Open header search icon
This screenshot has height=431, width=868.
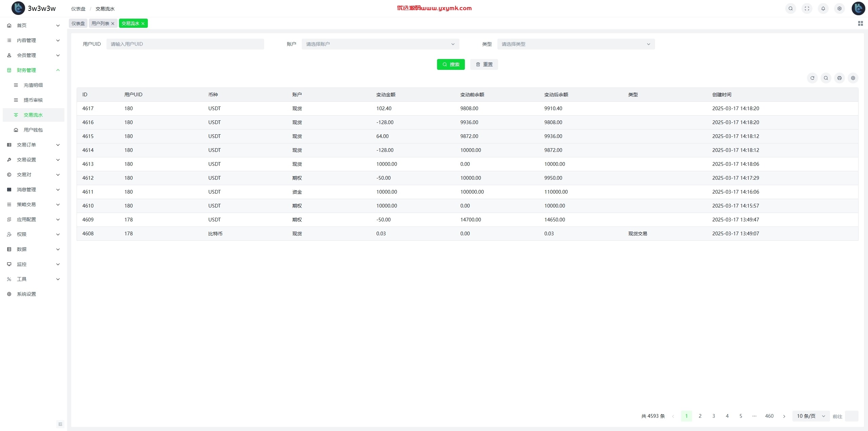tap(790, 8)
